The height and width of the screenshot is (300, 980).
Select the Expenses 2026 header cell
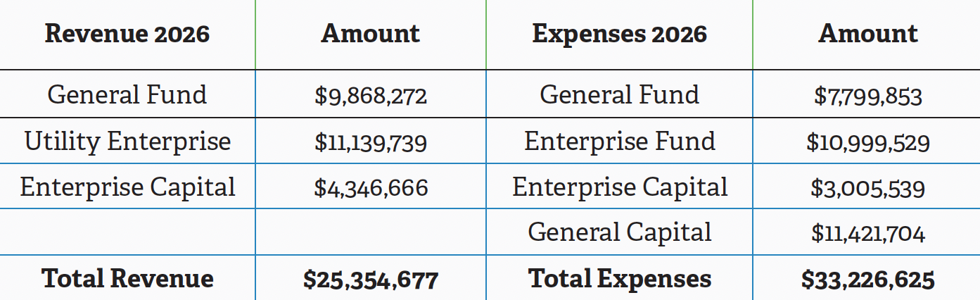(619, 34)
